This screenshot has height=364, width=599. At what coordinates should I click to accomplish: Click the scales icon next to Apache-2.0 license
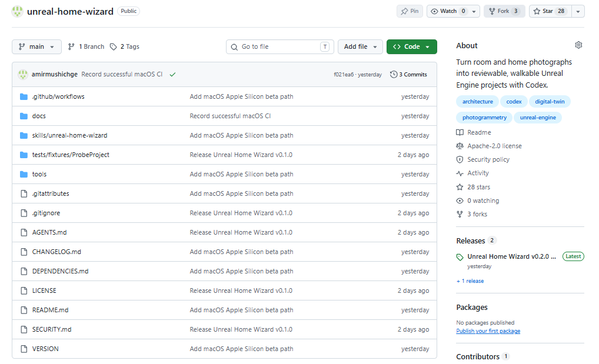click(x=460, y=146)
